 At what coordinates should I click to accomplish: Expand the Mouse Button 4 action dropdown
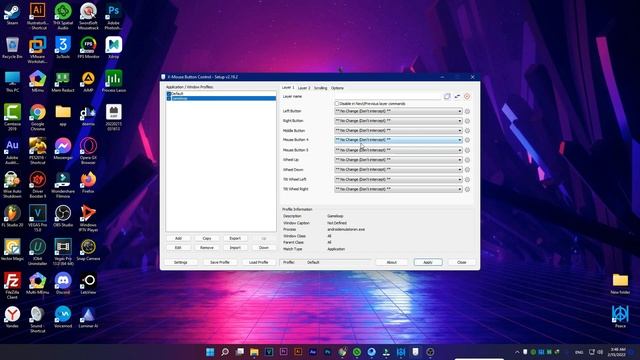pos(460,140)
